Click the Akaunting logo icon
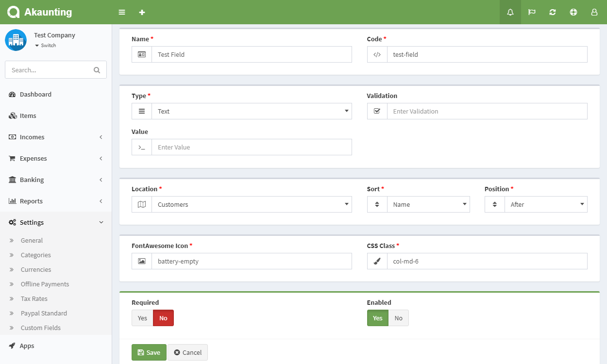The height and width of the screenshot is (364, 607). pos(13,12)
